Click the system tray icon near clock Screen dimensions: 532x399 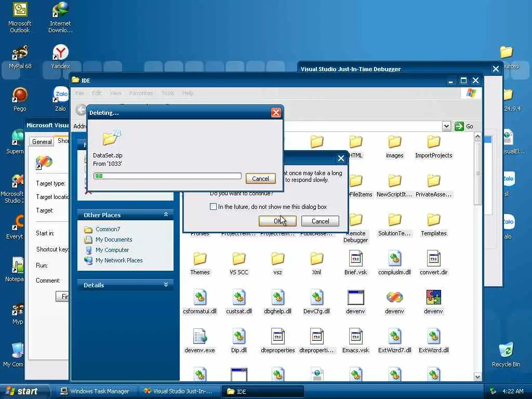tap(494, 391)
